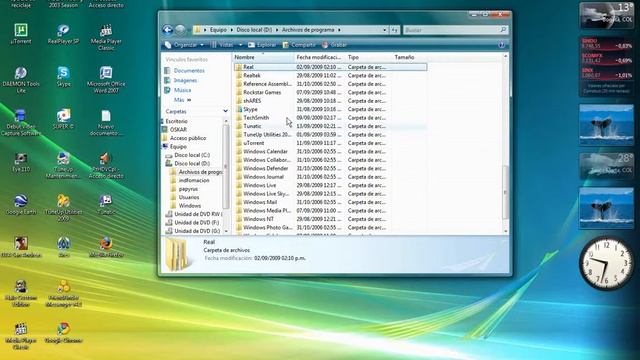This screenshot has width=640, height=360.
Task: Click the analog clock sidebar gadget
Action: (607, 264)
